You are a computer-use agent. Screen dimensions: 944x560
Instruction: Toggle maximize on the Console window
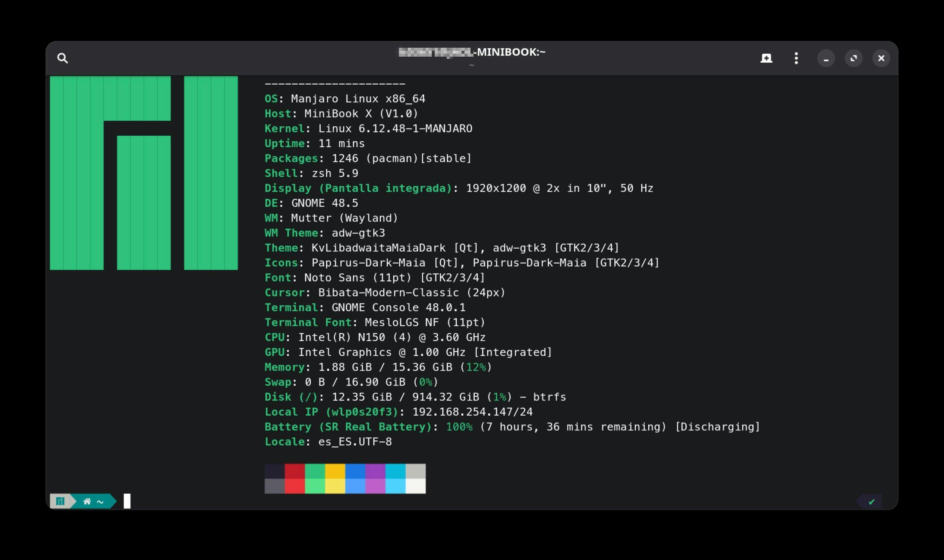pyautogui.click(x=853, y=59)
